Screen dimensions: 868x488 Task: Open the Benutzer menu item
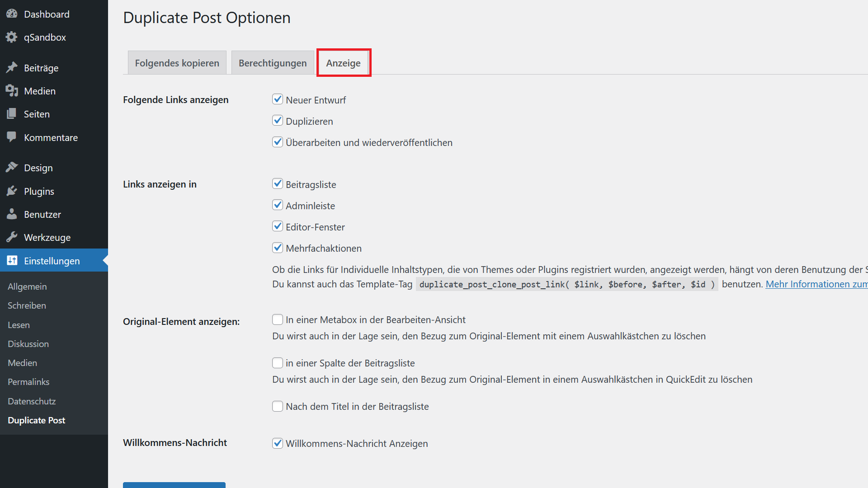[x=54, y=214]
